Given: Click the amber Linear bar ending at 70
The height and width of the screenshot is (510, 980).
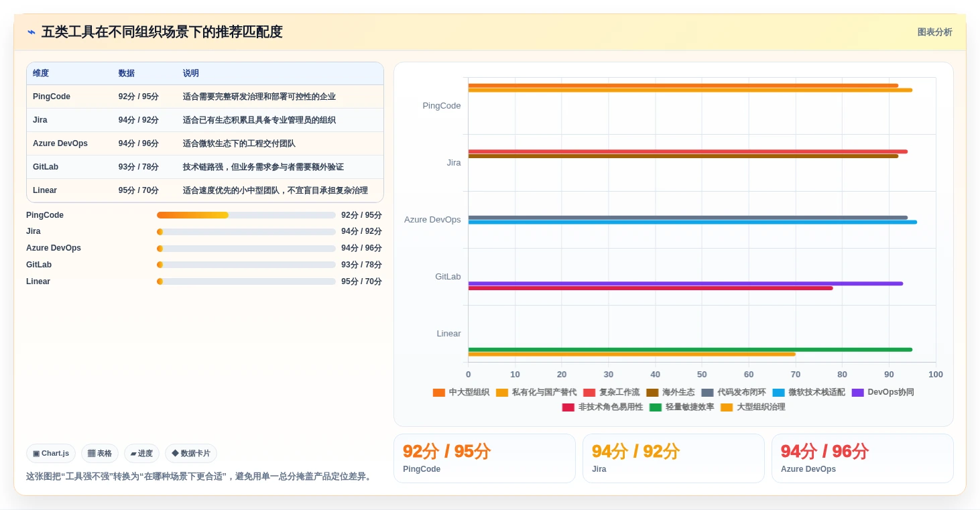Looking at the screenshot, I should coord(631,354).
